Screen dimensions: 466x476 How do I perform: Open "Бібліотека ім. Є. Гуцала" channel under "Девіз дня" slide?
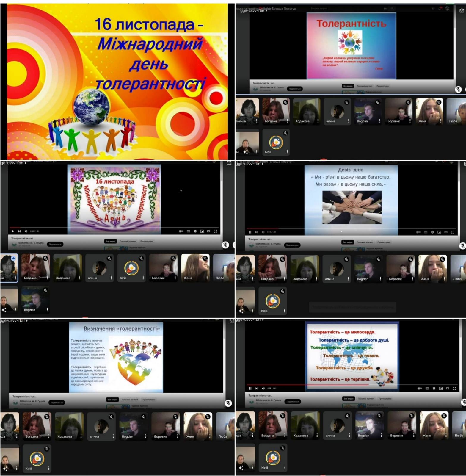tap(268, 244)
